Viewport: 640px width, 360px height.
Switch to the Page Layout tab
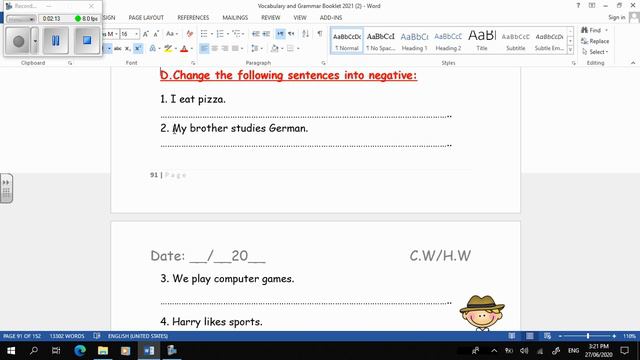coord(146,18)
